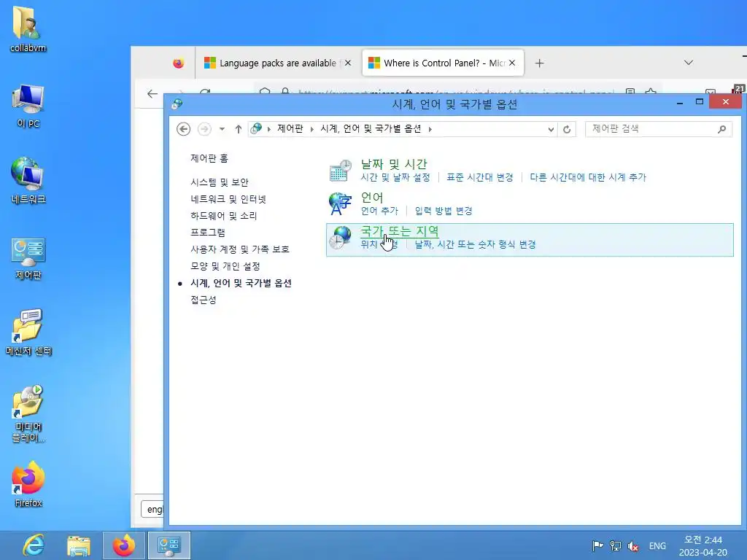Focus the 제어판 검색 search field

point(653,129)
